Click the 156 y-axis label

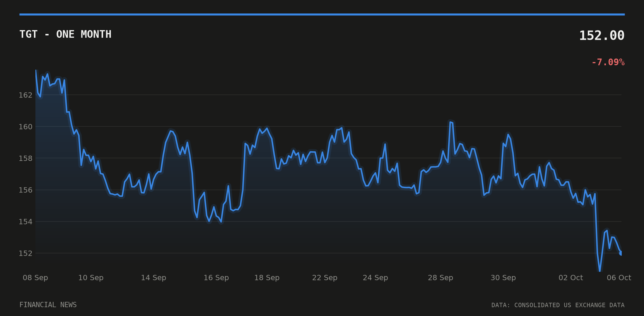pyautogui.click(x=25, y=190)
